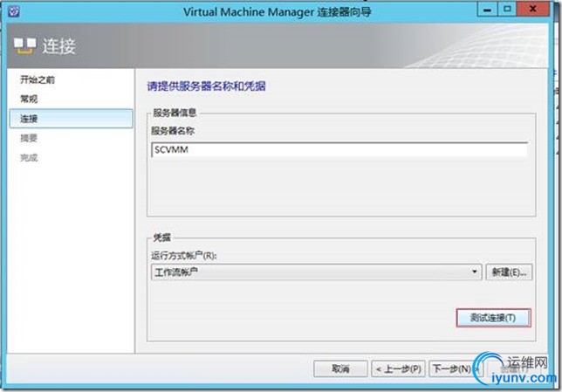
Task: Go back with < 上一步(P)
Action: click(398, 368)
